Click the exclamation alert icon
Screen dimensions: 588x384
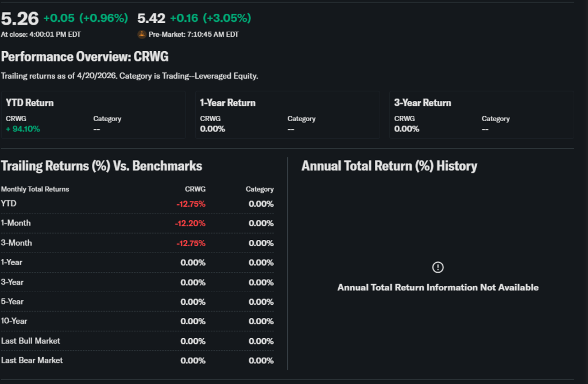point(438,267)
